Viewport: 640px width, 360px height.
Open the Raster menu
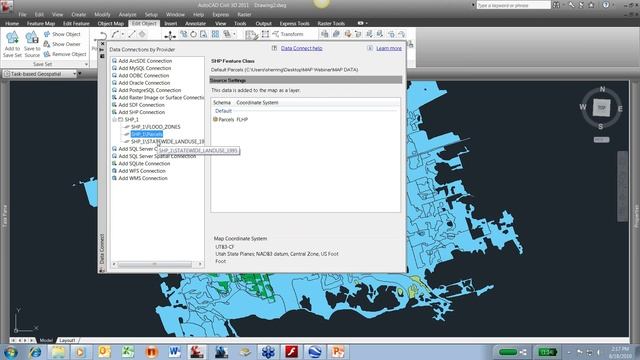click(x=244, y=14)
